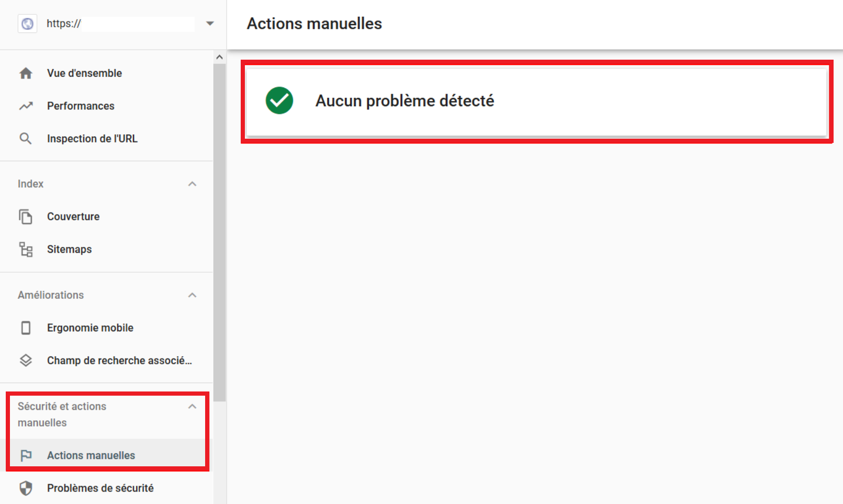Open Sitemaps via its sidebar icon

[26, 249]
